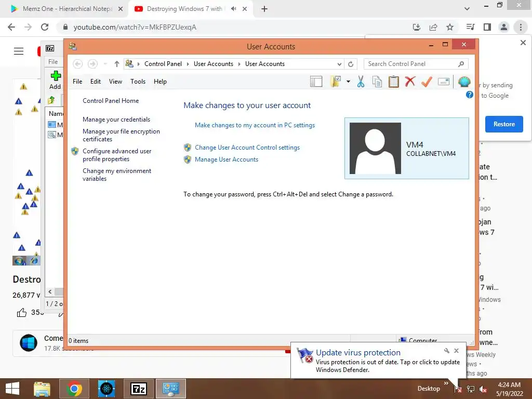Click the Copy icon in toolbar

tap(377, 82)
